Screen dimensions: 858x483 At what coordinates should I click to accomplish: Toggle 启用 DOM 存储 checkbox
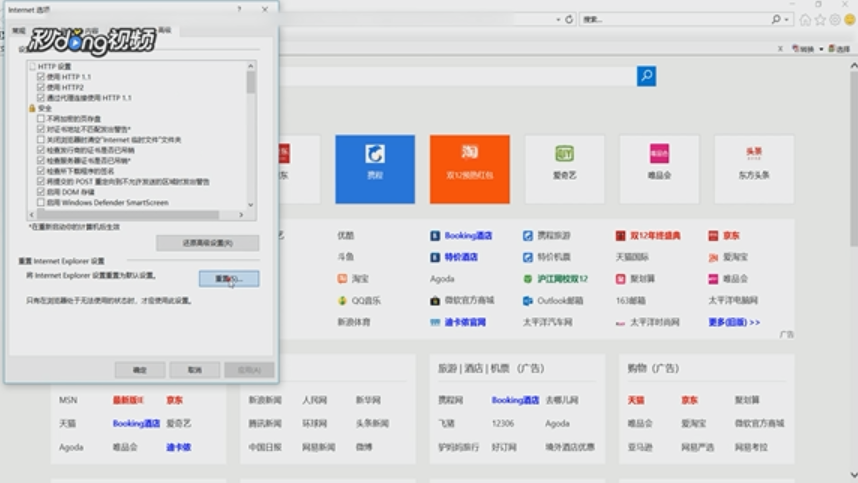(x=40, y=192)
